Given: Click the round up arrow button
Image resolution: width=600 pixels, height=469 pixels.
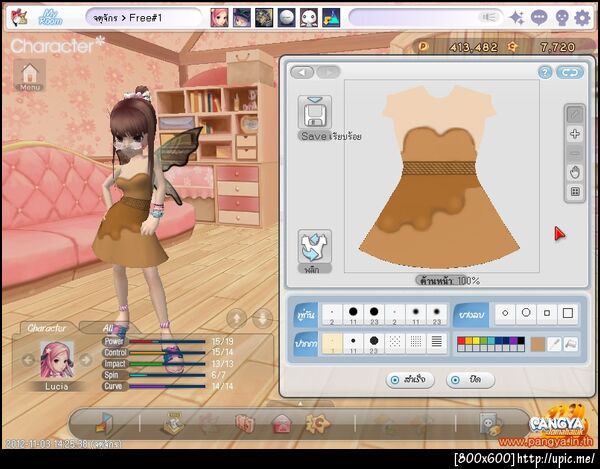Looking at the screenshot, I should pos(236,318).
